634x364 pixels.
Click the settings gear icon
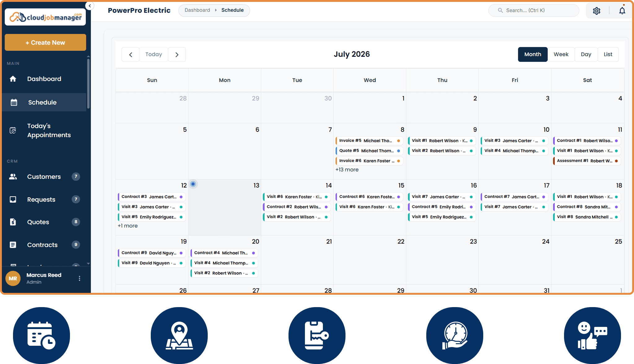point(597,11)
